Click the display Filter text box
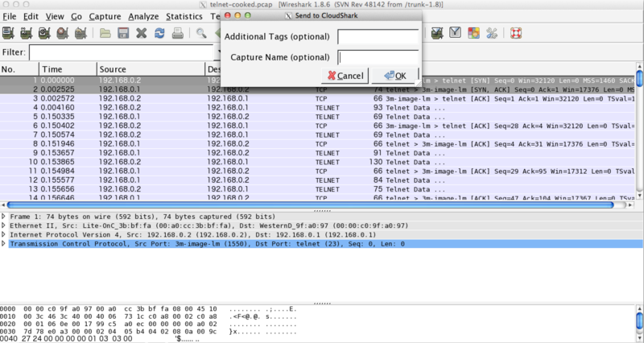This screenshot has width=644, height=343. (122, 52)
